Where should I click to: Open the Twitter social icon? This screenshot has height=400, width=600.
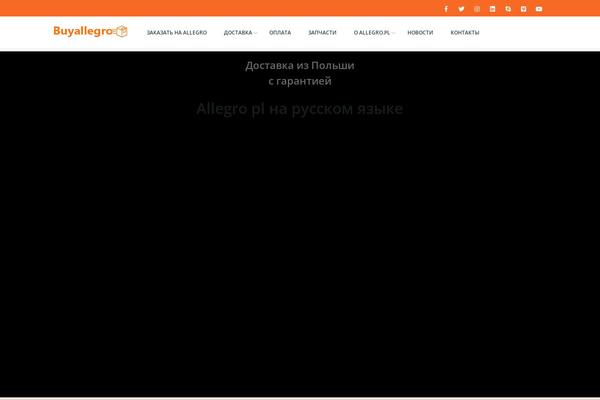pyautogui.click(x=461, y=9)
